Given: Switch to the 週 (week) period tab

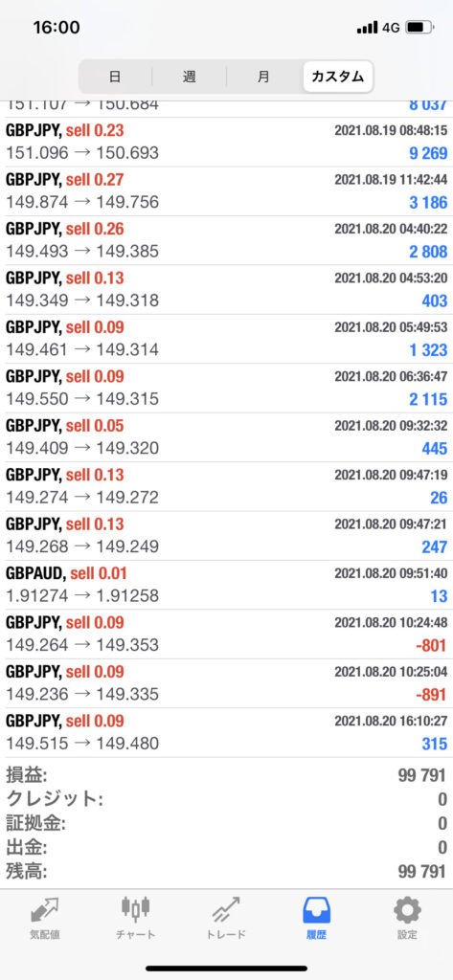Looking at the screenshot, I should tap(189, 77).
